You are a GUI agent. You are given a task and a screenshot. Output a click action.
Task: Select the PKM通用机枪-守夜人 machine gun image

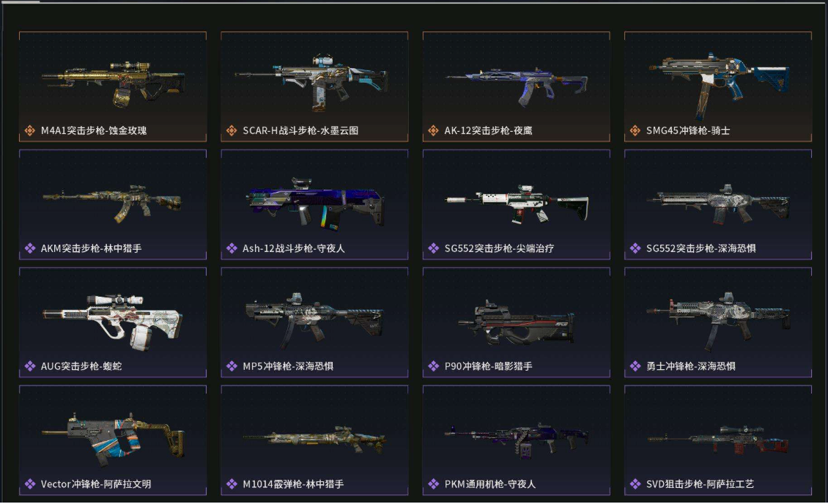coord(516,439)
